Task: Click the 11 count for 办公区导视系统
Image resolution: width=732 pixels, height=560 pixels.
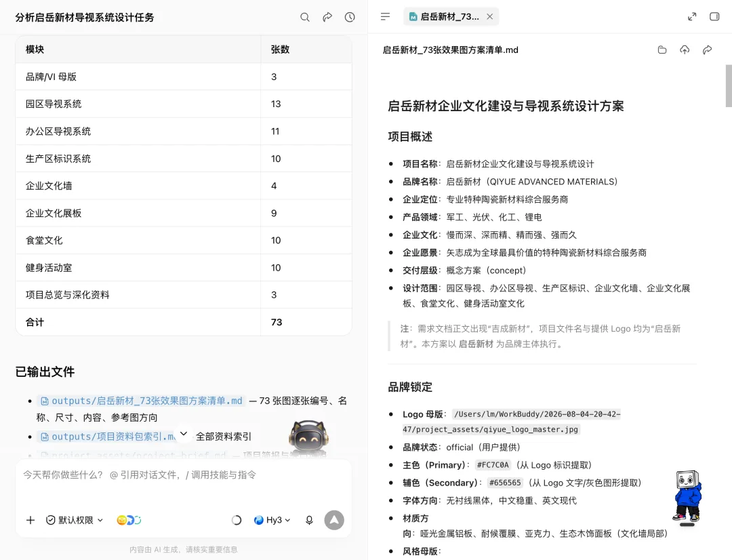Action: (x=275, y=132)
